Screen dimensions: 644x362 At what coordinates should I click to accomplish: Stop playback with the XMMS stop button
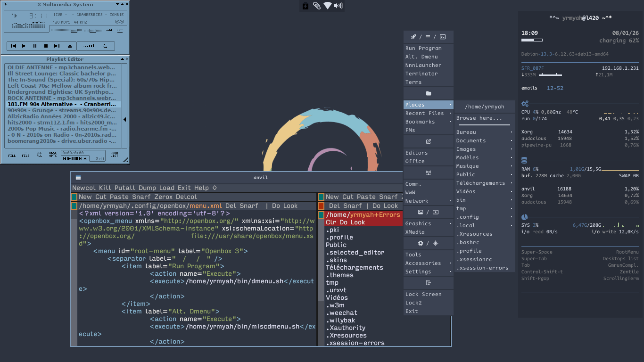[x=46, y=46]
